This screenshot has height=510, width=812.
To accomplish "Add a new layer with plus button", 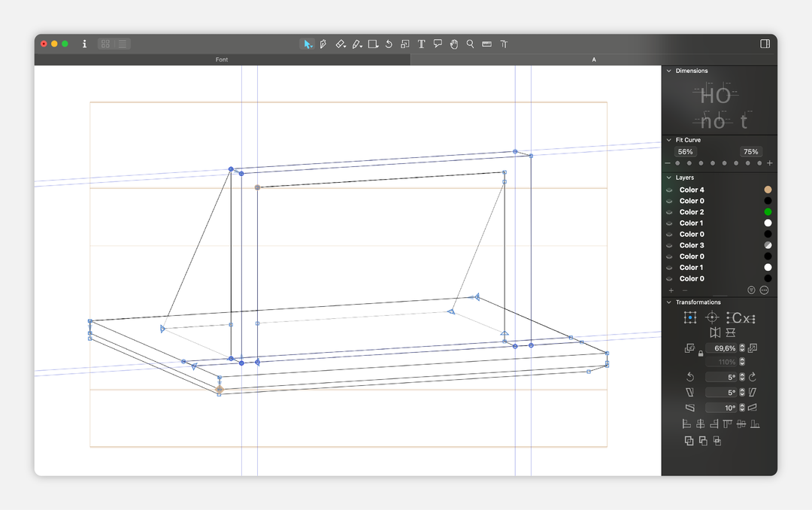I will (x=671, y=290).
